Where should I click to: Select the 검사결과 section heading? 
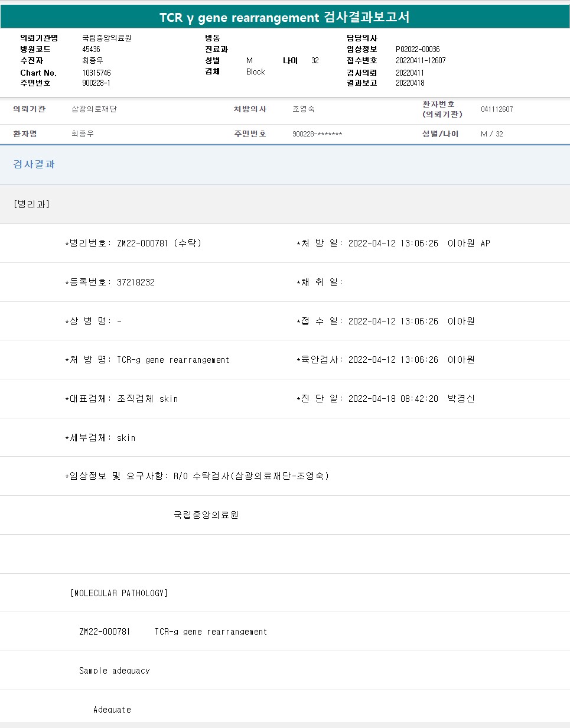[x=34, y=164]
